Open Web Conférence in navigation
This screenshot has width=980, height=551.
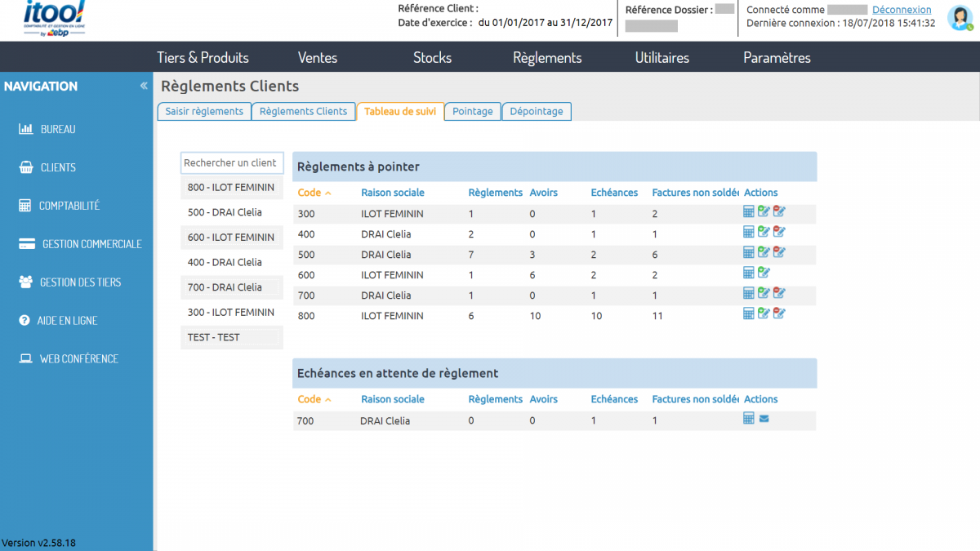pos(69,359)
